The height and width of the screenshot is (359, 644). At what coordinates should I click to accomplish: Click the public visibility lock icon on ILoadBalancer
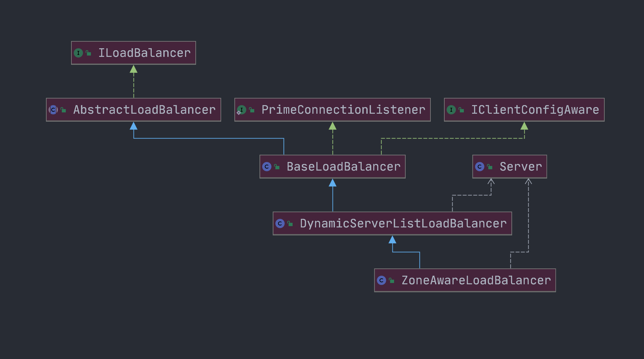tap(89, 53)
